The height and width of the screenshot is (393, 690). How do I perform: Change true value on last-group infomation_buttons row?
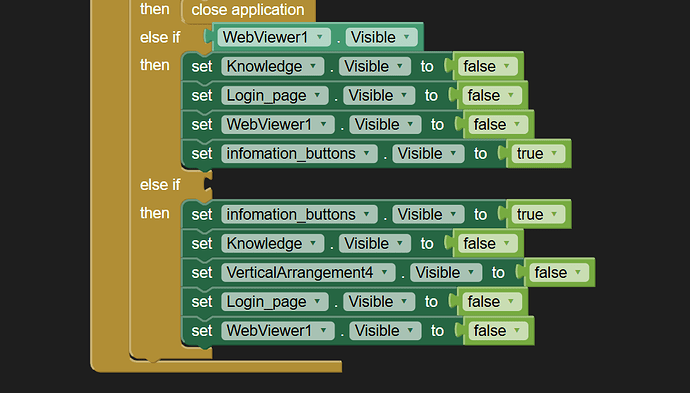[539, 214]
